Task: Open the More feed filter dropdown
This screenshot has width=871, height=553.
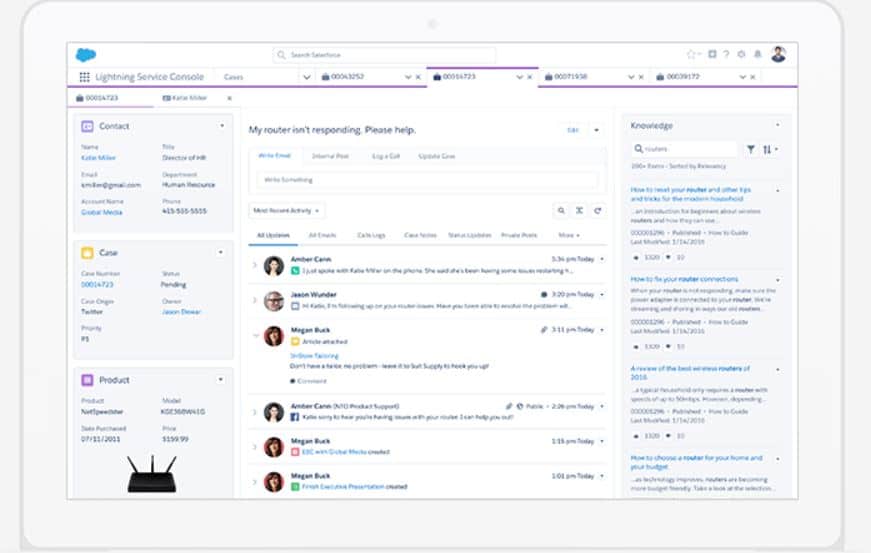Action: (569, 235)
